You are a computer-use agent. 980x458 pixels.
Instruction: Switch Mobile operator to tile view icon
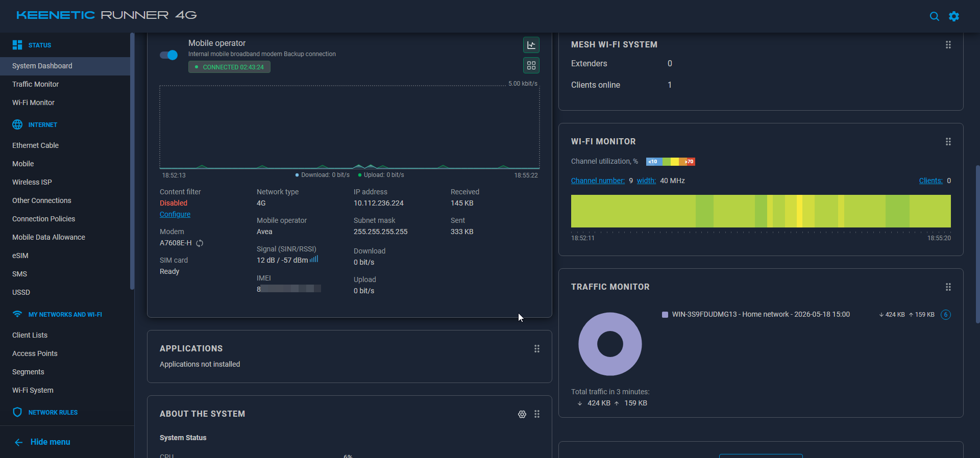(531, 65)
